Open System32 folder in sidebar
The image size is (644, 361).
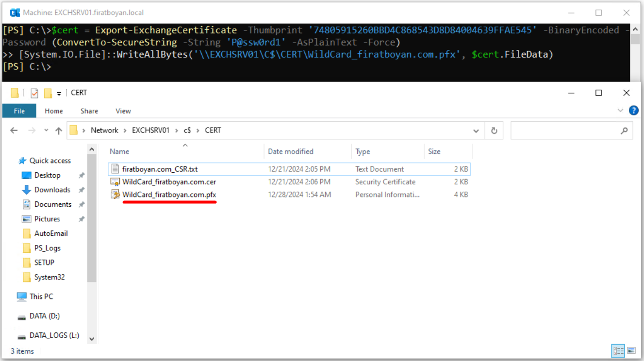pos(50,277)
